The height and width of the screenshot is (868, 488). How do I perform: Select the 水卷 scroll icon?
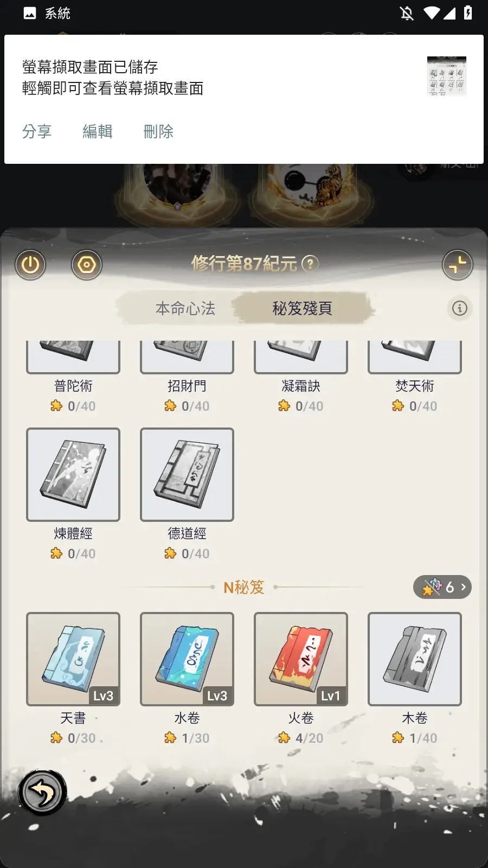point(187,659)
